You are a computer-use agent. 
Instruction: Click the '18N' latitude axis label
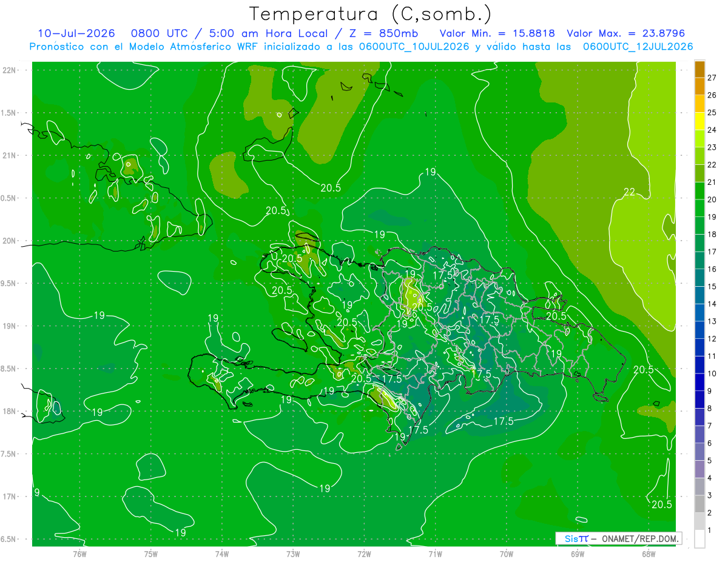point(9,412)
